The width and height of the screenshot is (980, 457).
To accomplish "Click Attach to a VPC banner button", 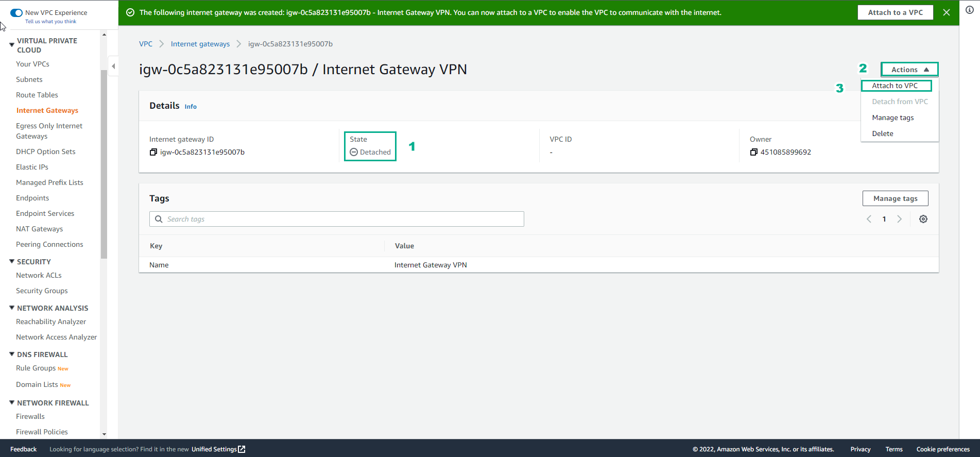I will pyautogui.click(x=895, y=12).
